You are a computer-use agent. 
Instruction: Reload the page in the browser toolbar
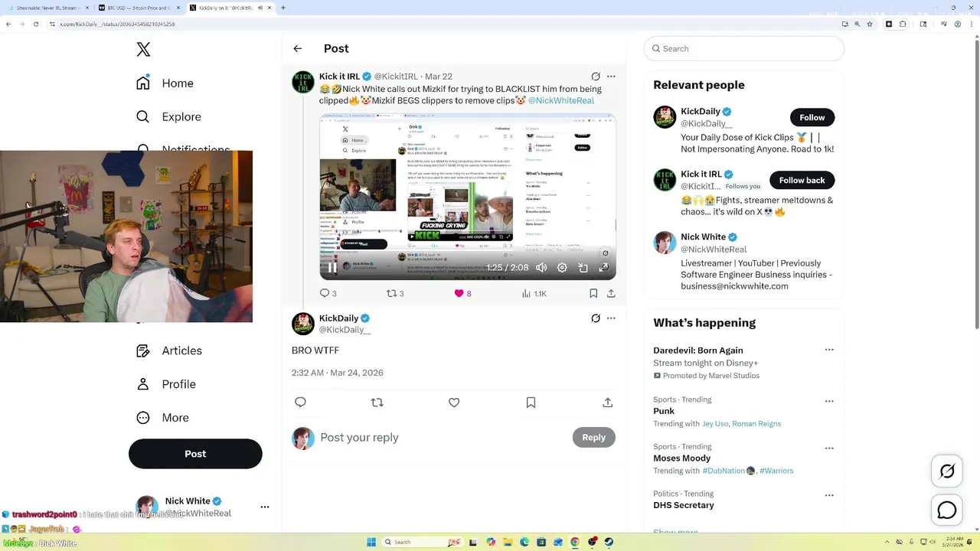35,24
